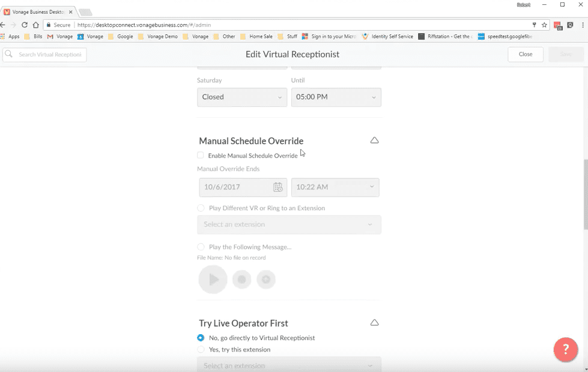
Task: Click the upload audio file button
Action: (x=266, y=279)
